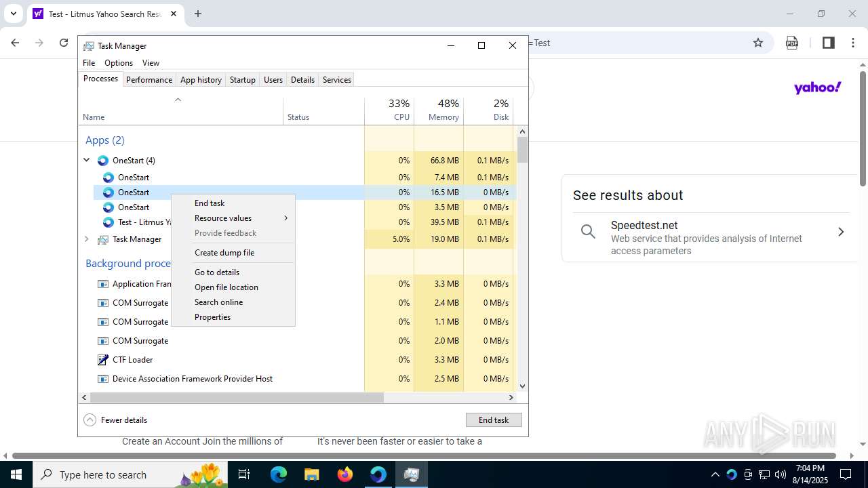Viewport: 868px width, 488px height.
Task: Click the Task Manager process icon
Action: (103, 239)
